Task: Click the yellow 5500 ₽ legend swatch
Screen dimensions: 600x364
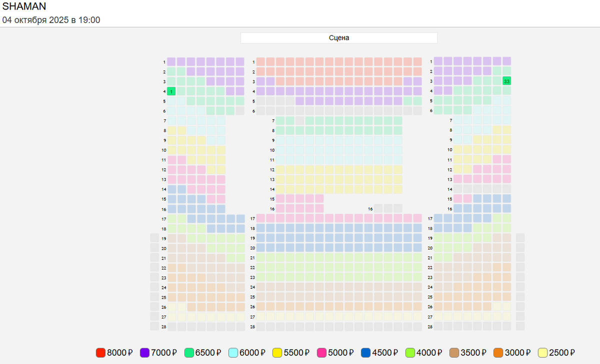Action: tap(277, 352)
